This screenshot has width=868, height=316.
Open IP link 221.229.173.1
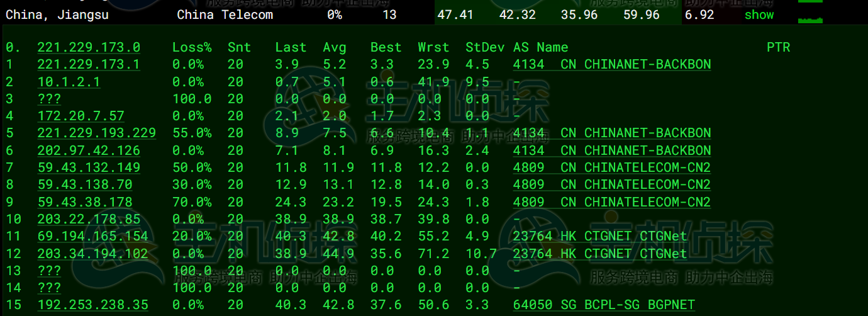[x=89, y=64]
